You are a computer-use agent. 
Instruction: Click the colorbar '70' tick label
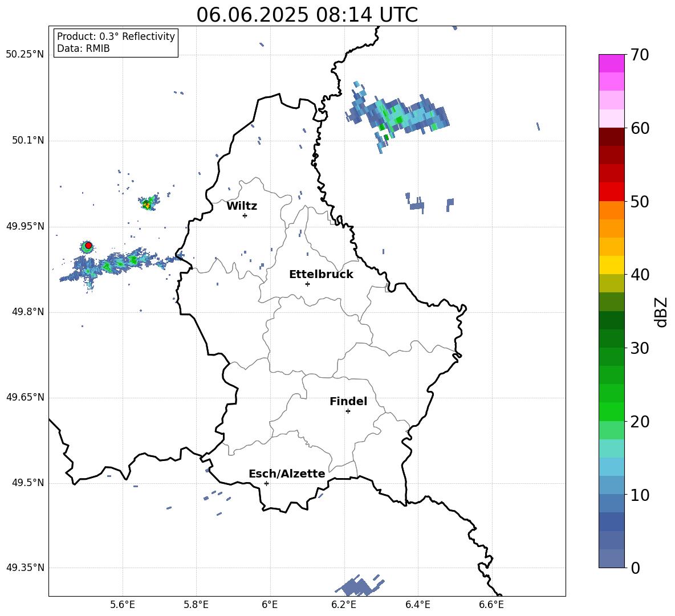(639, 55)
